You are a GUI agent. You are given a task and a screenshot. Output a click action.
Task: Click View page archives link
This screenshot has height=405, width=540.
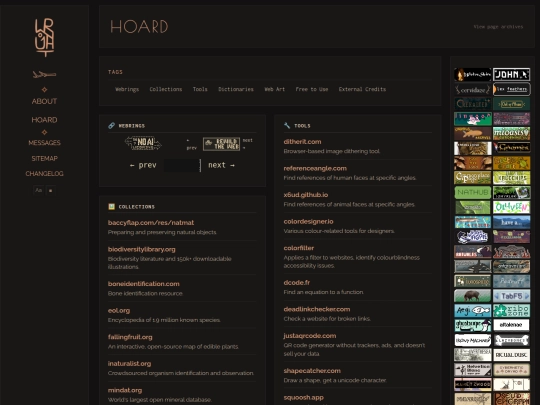coord(498,27)
